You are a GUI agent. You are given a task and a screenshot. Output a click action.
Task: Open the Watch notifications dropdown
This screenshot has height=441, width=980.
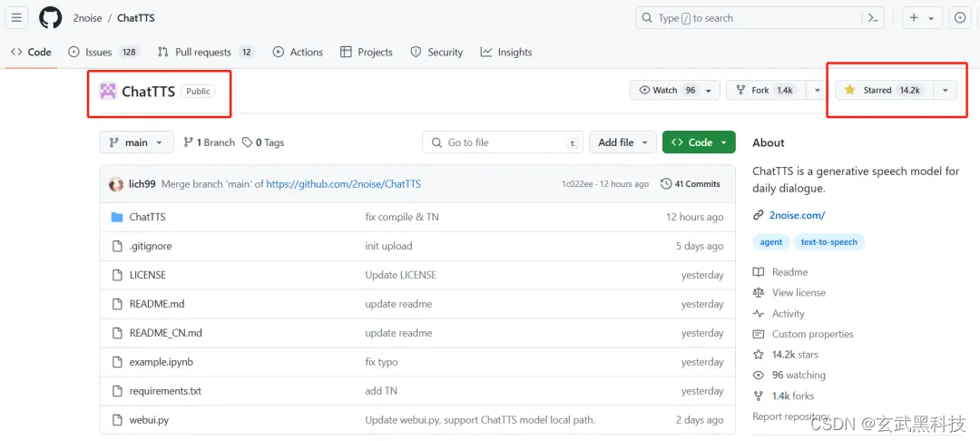(x=674, y=90)
